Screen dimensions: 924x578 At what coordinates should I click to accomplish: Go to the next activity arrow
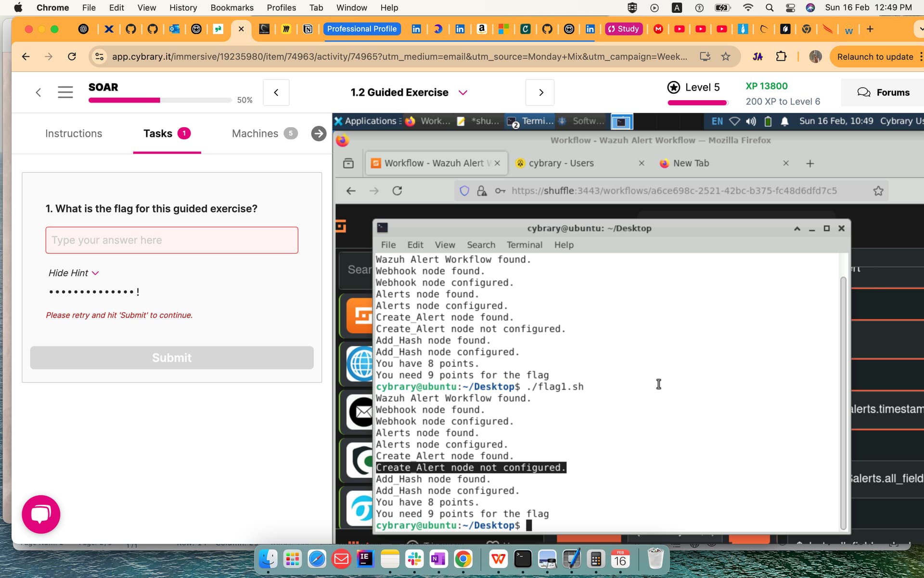pos(540,92)
